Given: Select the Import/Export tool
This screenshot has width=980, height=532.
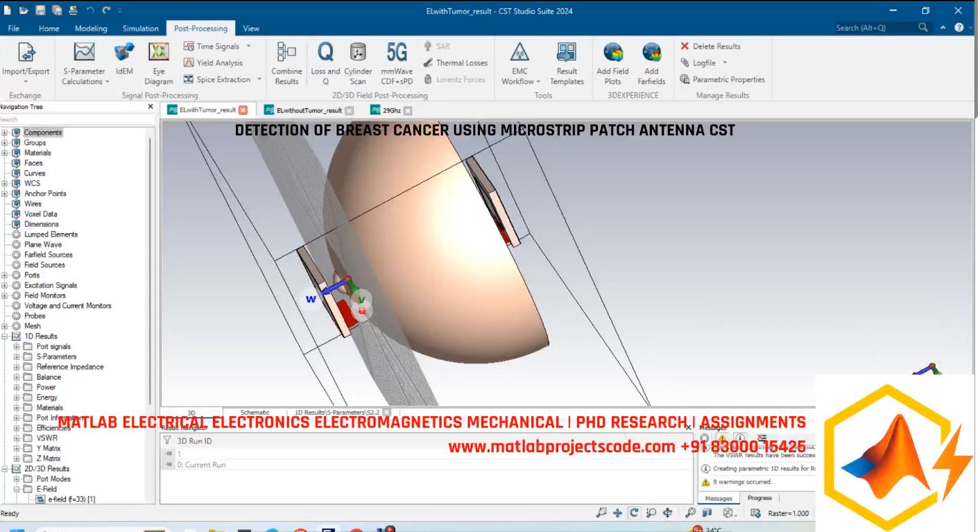Looking at the screenshot, I should [26, 62].
